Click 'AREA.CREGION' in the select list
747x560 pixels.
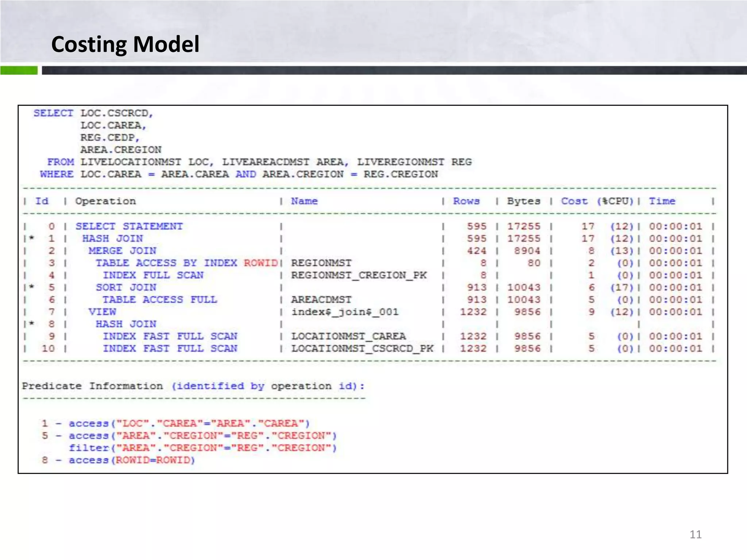tap(121, 150)
